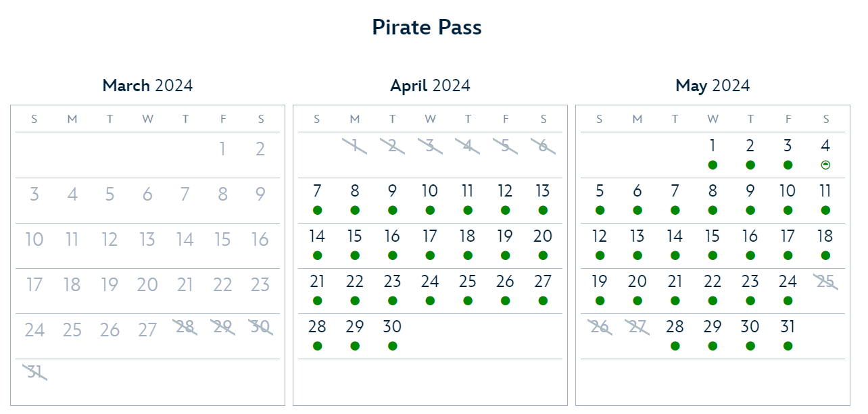Viewport: 868px width, 414px height.
Task: Pick April 27 in the April calendar
Action: tap(543, 282)
